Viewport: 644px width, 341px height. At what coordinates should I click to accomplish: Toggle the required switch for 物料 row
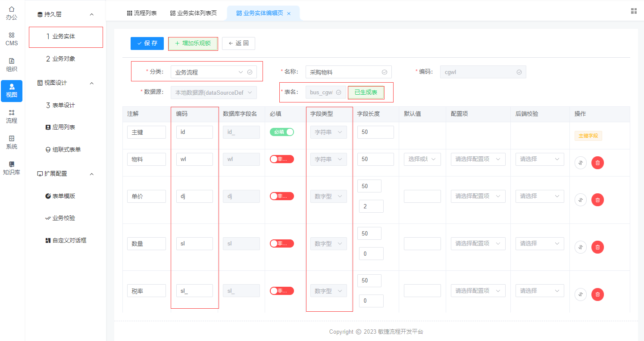[x=282, y=159]
